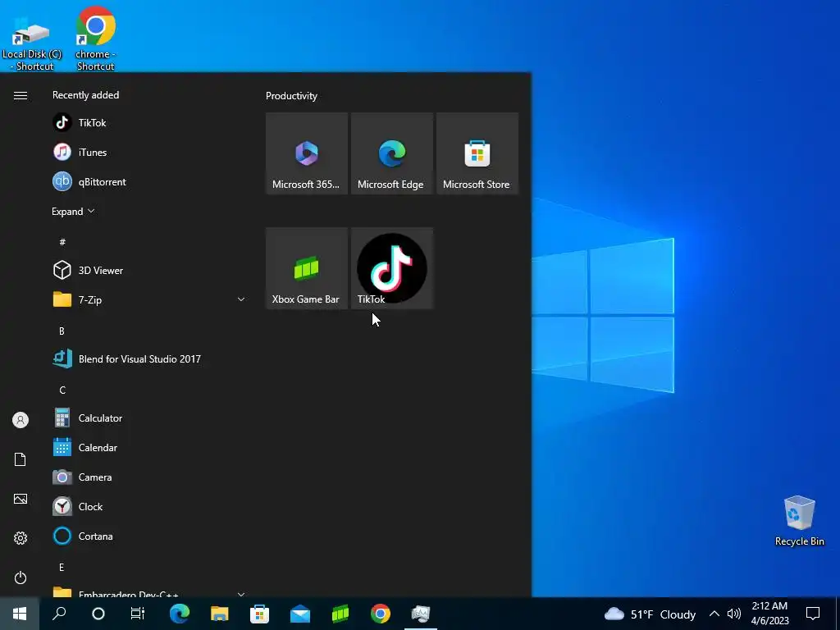The width and height of the screenshot is (840, 630).
Task: Open the Calendar app
Action: 149,447
